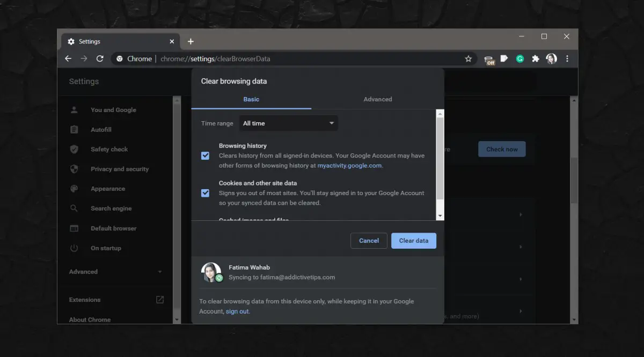Click the Check now button
Viewport: 644px width, 357px height.
[502, 149]
